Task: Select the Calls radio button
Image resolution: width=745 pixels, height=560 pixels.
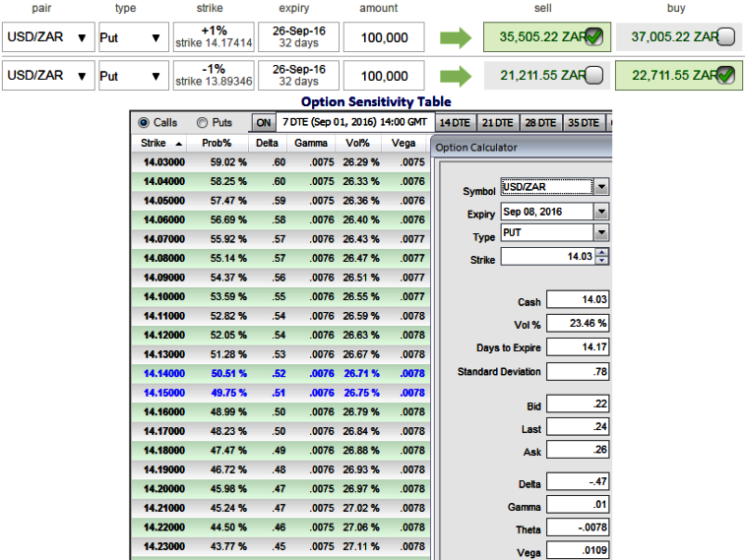Action: 144,123
